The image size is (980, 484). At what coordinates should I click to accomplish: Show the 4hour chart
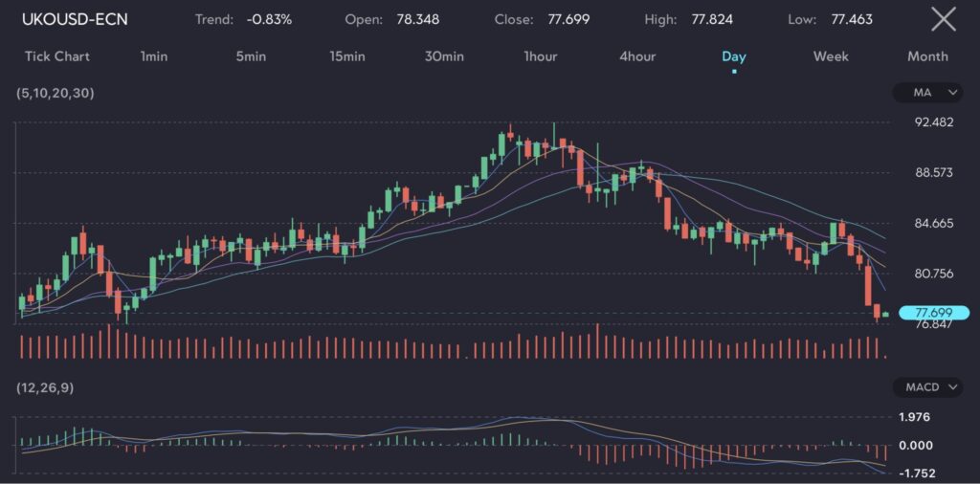637,56
